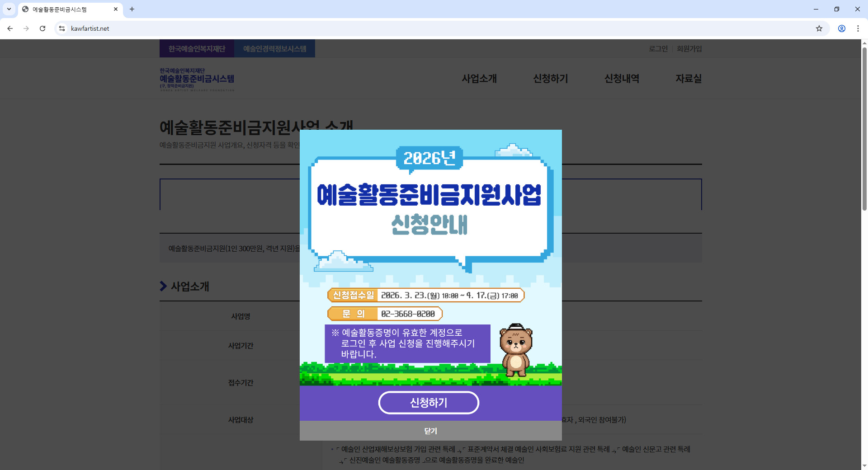
Task: Open the 예술인경력정보시스템 top tab
Action: coord(275,48)
